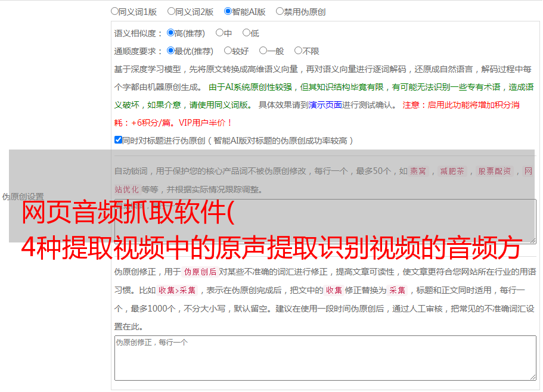
Task: Click the 自动锁词 textarea under the overlay
Action: [x=325, y=222]
